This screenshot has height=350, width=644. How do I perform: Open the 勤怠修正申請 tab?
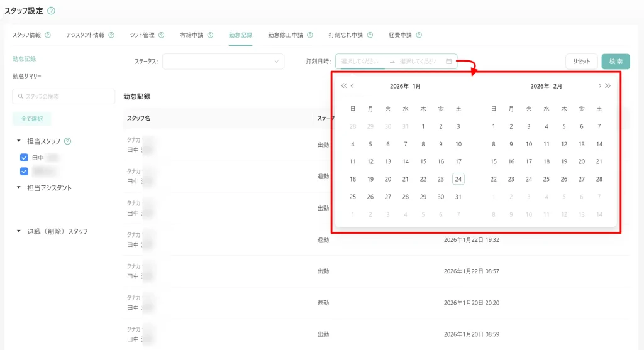click(x=285, y=35)
